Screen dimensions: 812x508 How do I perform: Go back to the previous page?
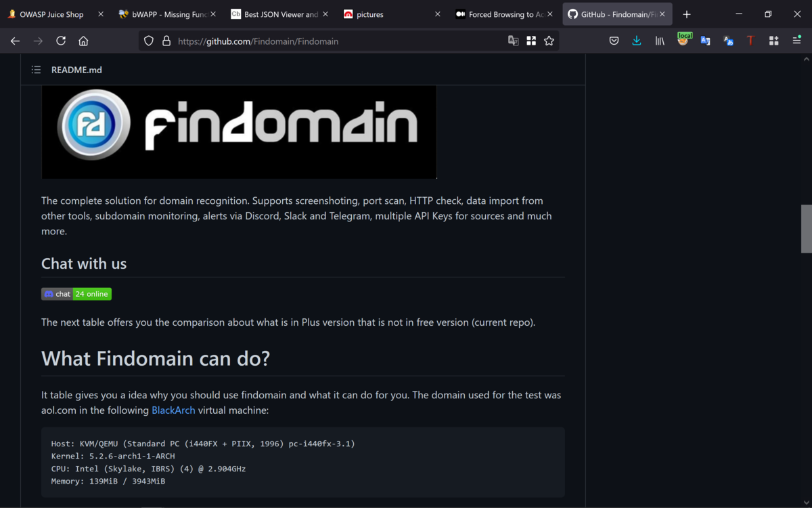(15, 41)
